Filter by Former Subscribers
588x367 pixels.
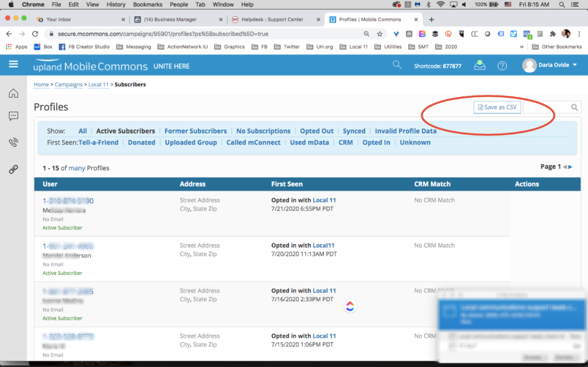click(x=195, y=131)
